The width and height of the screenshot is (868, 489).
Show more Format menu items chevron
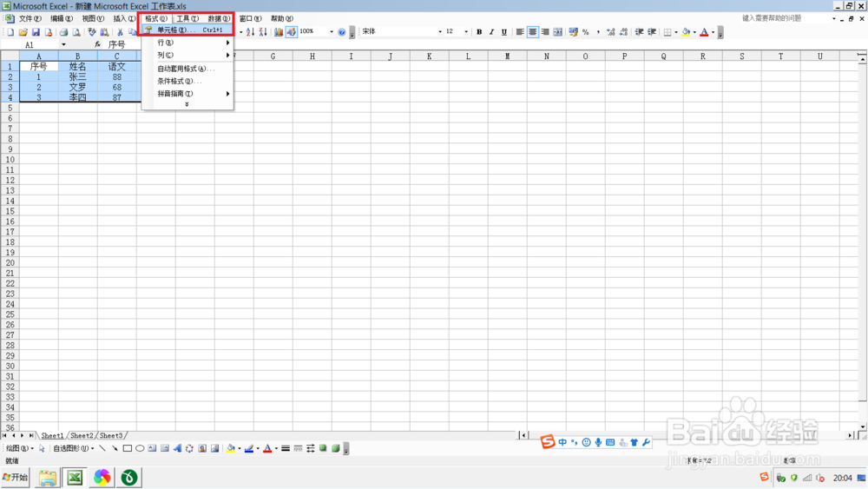click(x=187, y=104)
